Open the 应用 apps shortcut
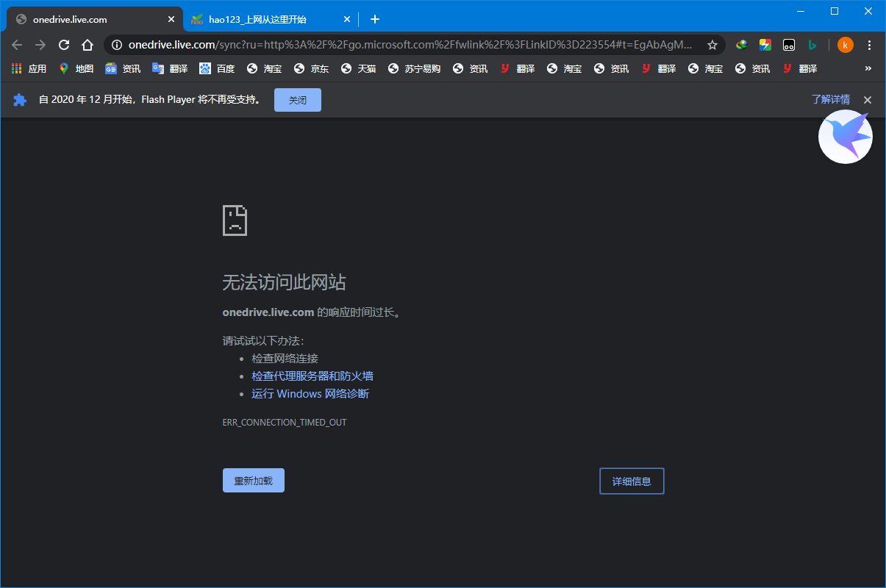 pos(29,68)
